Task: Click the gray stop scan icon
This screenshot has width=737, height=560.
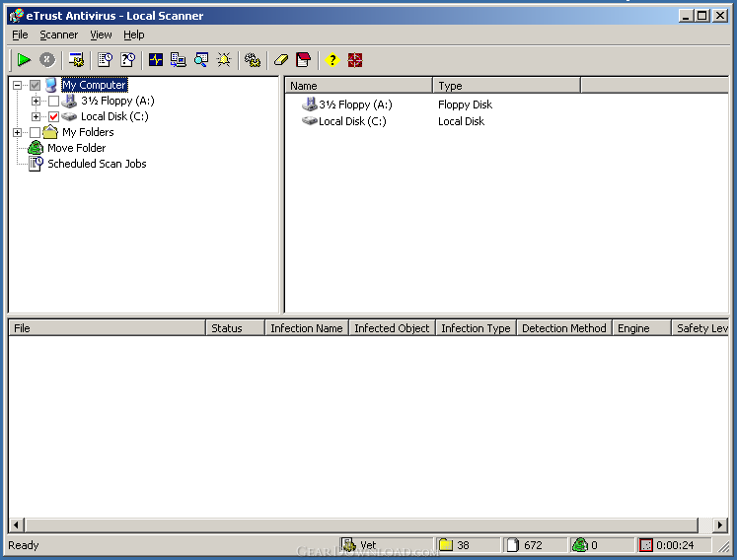Action: pos(47,60)
